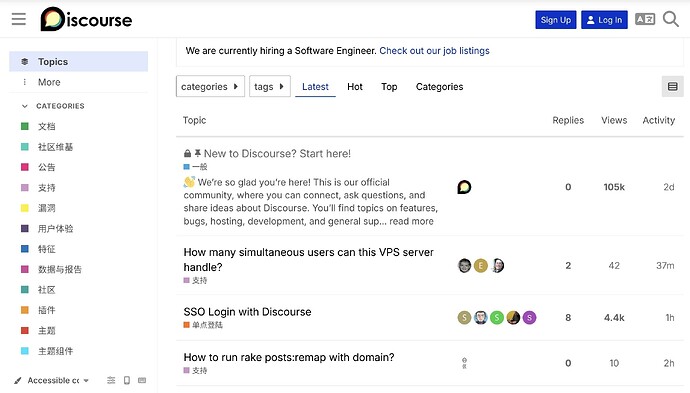Switch to the Top tab
The width and height of the screenshot is (690, 393).
tap(389, 87)
